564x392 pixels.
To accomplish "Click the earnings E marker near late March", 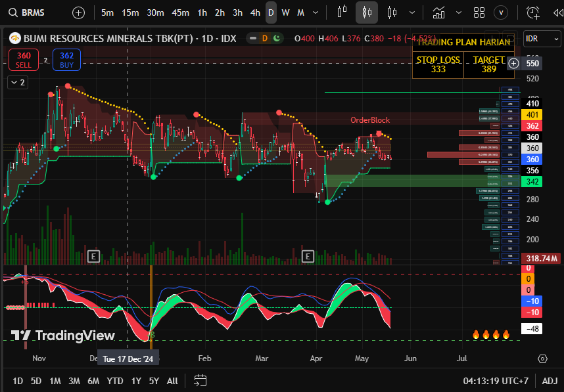I will pyautogui.click(x=308, y=256).
